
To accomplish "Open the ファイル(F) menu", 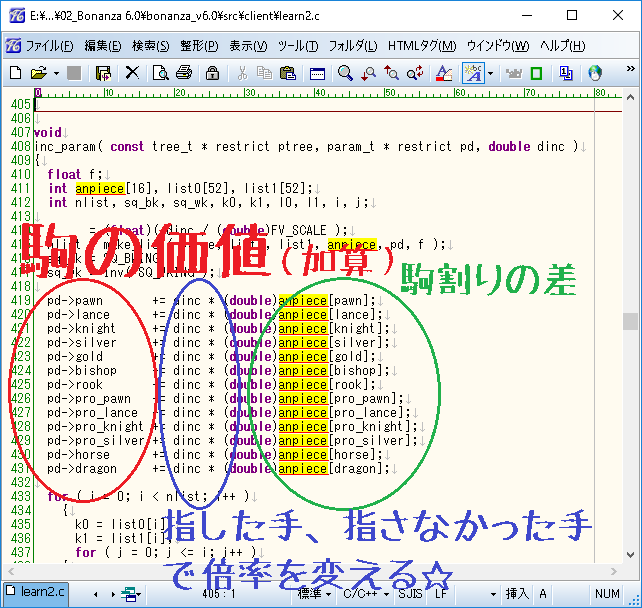I will tap(50, 46).
